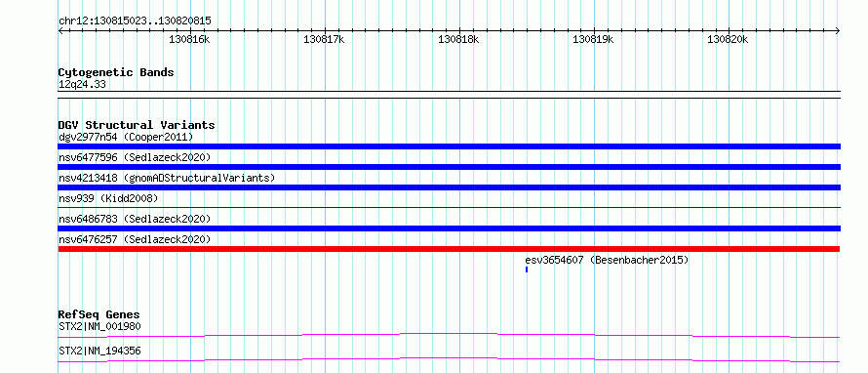Image resolution: width=868 pixels, height=373 pixels.
Task: Click the small blue esv3654607 variant marker
Action: [527, 269]
